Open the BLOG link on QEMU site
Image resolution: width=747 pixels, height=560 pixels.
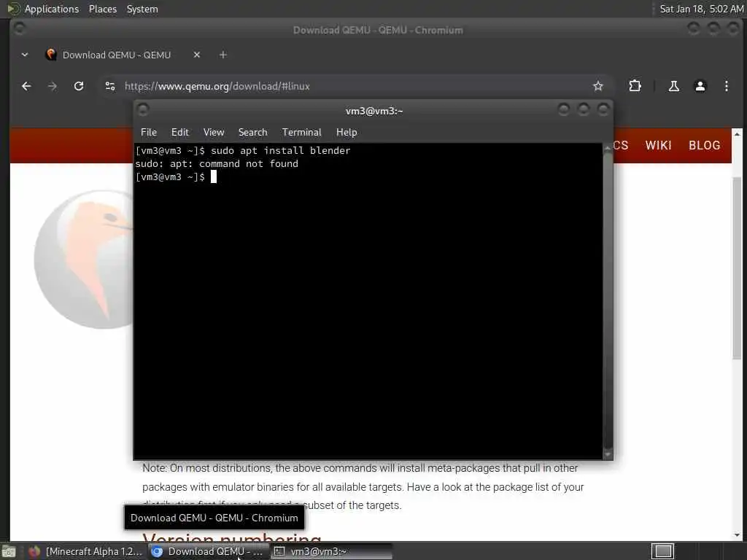click(x=704, y=145)
